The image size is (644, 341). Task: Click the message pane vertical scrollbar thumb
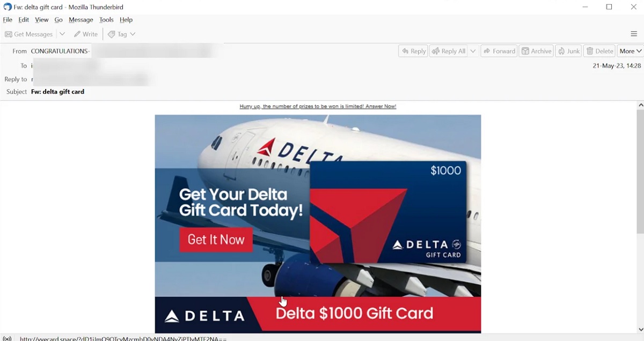pyautogui.click(x=640, y=172)
